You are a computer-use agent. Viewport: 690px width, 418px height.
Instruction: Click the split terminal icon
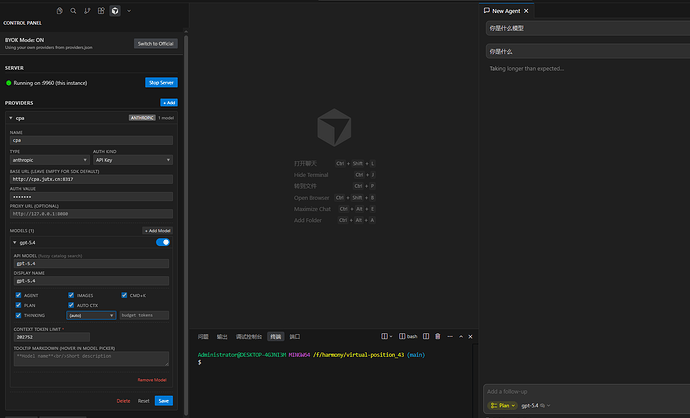click(426, 336)
